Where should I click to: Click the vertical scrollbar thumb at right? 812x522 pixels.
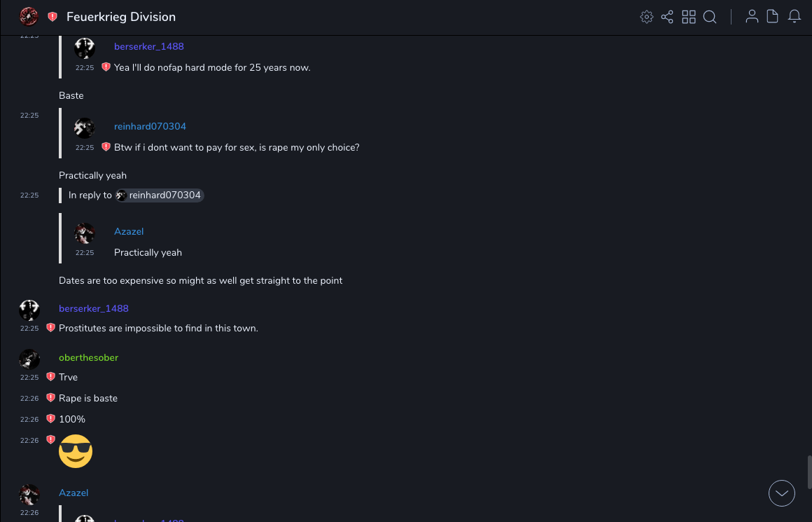coord(809,472)
